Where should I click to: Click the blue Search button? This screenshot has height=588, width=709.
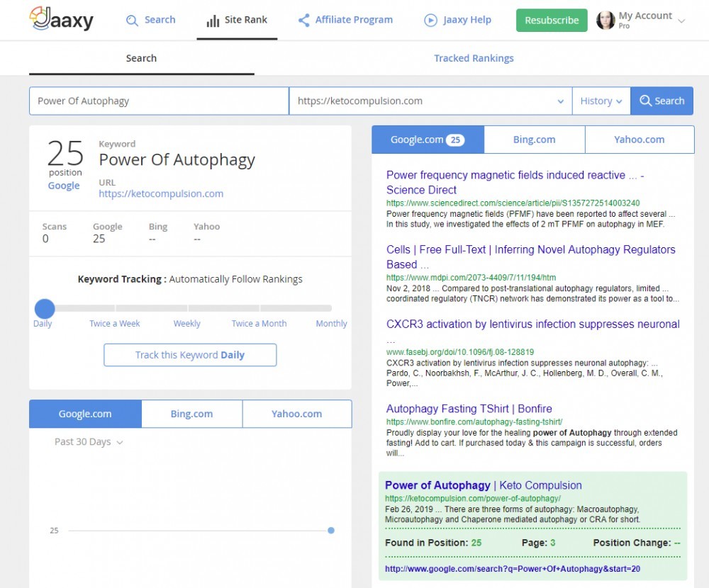661,101
